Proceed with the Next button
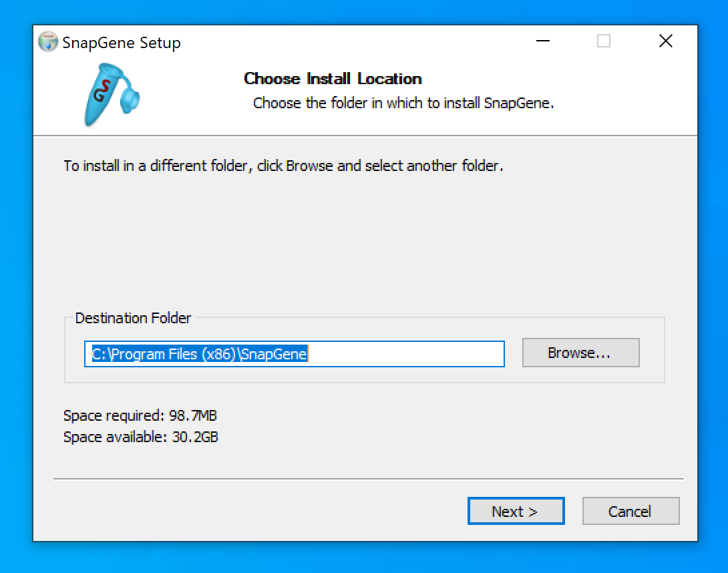The height and width of the screenshot is (573, 728). click(515, 512)
